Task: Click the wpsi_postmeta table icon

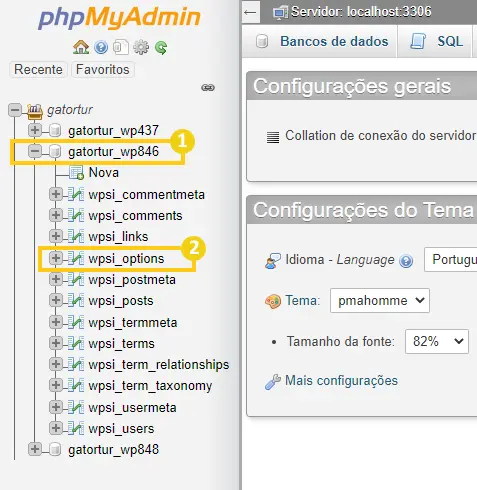Action: [x=76, y=279]
